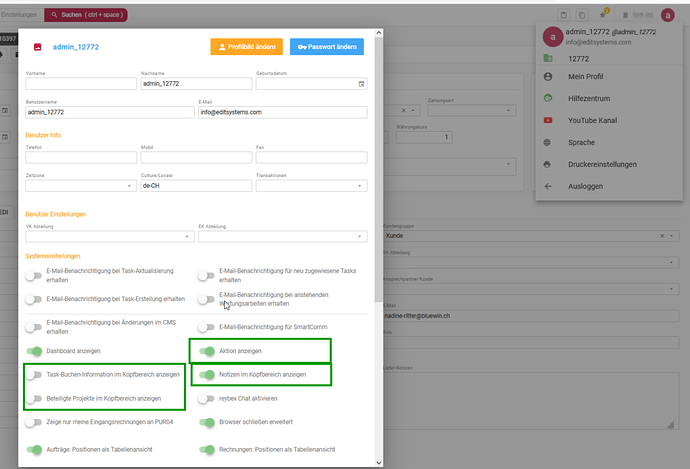Choose Sprache in user menu

609,143
